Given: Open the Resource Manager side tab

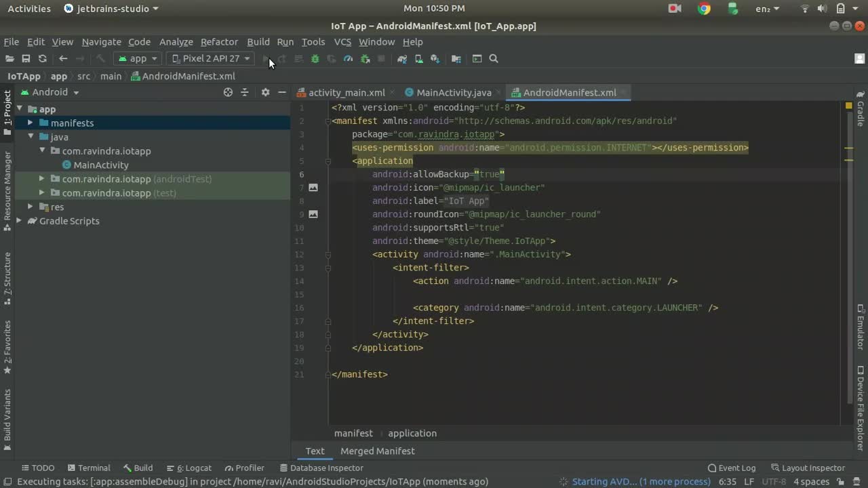Looking at the screenshot, I should click(7, 191).
